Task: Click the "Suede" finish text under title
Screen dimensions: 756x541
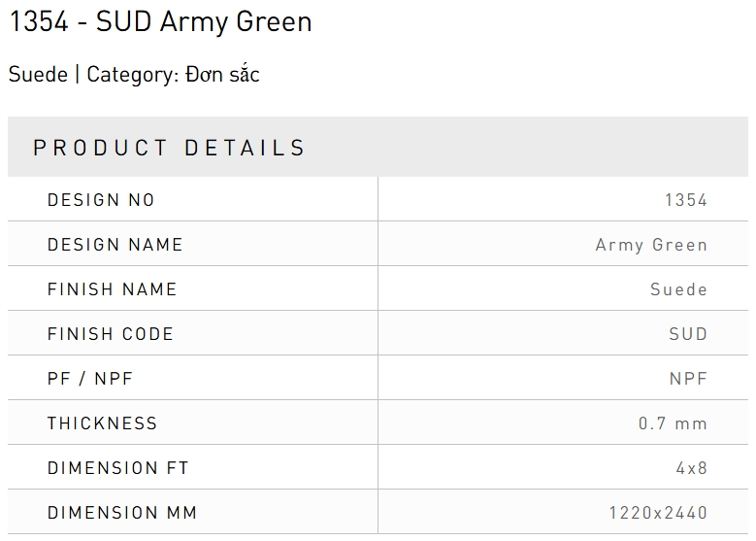Action: pyautogui.click(x=38, y=75)
